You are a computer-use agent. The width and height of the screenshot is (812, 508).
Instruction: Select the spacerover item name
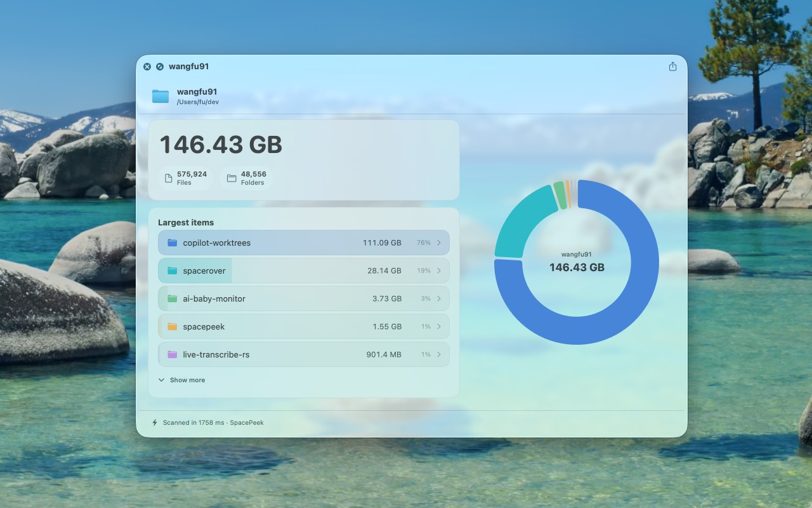click(x=204, y=271)
